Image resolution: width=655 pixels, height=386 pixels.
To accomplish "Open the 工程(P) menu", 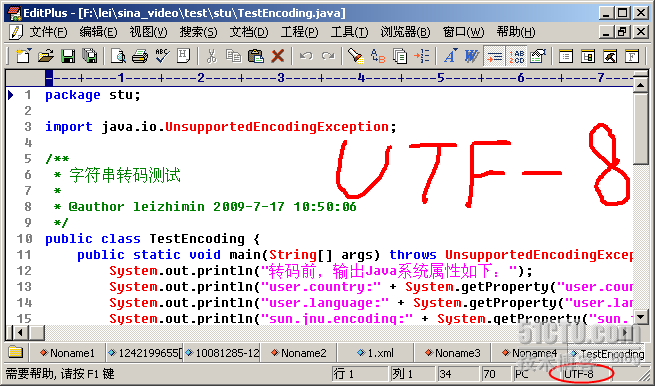I will click(x=300, y=32).
